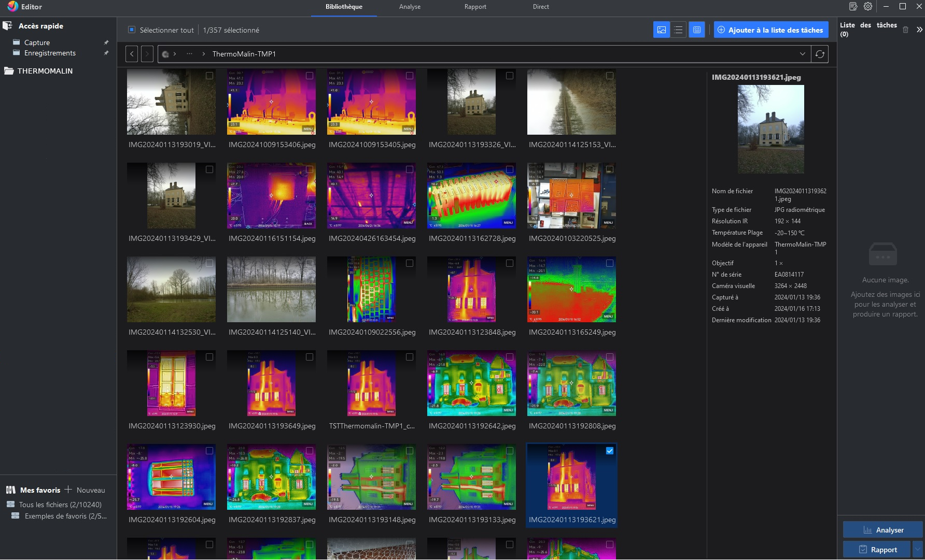Select the IMG20240113192837.jpeg thumbnail
The width and height of the screenshot is (925, 560).
coord(271,477)
